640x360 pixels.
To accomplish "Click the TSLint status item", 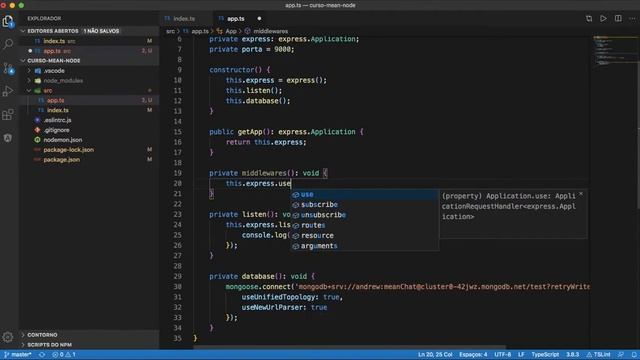I will pos(598,355).
